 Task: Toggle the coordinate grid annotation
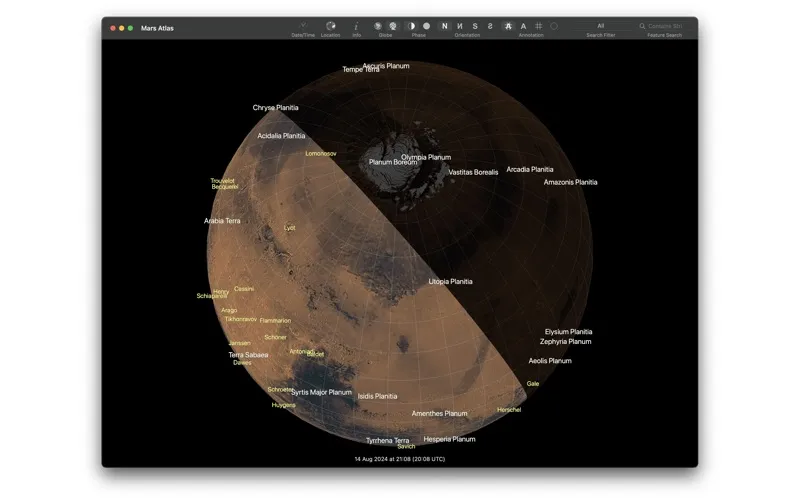click(x=539, y=26)
